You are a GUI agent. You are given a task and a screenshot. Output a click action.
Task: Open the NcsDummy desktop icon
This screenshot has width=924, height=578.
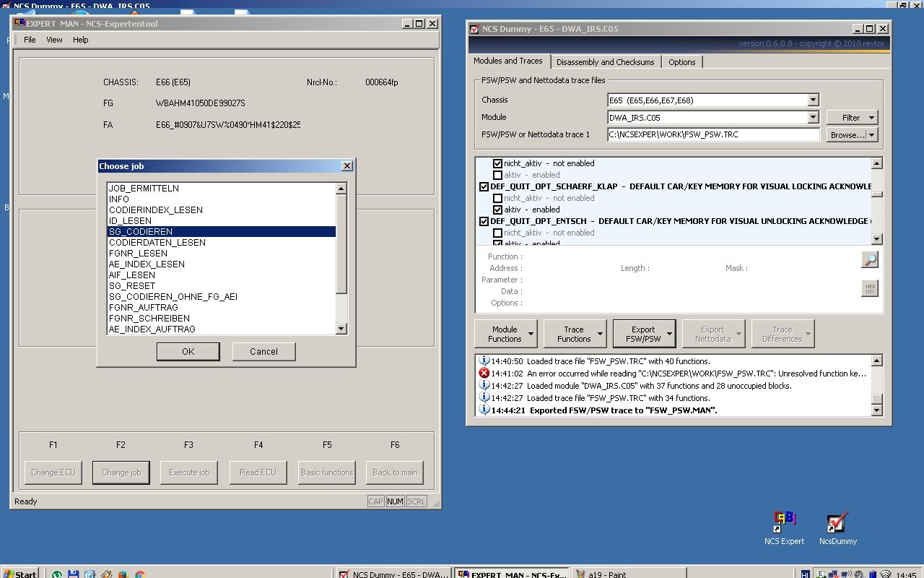[x=837, y=528]
